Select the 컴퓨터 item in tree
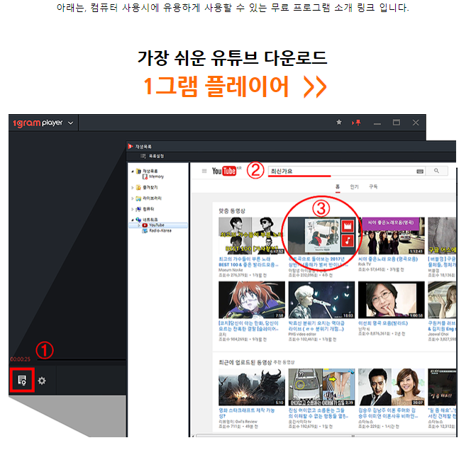This screenshot has width=476, height=450. point(145,209)
